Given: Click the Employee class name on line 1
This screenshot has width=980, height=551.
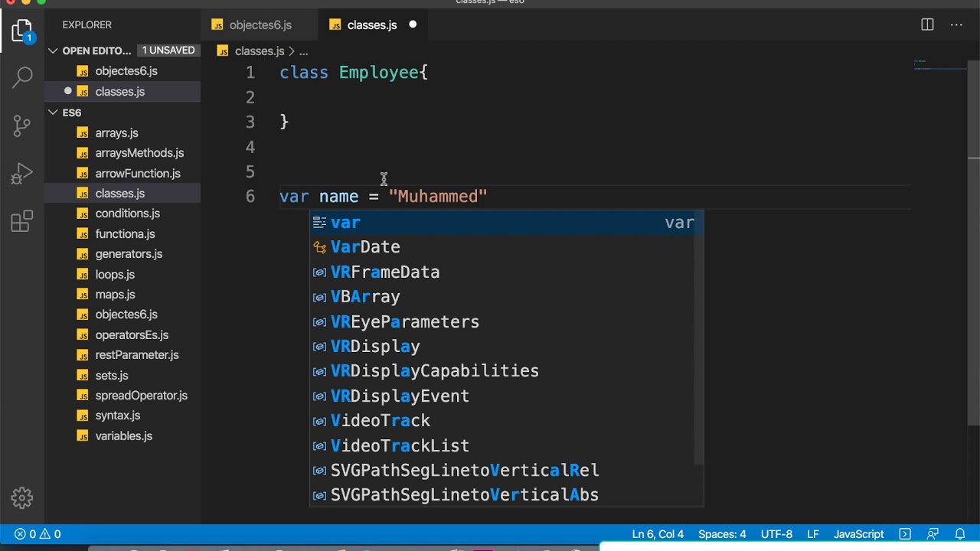Looking at the screenshot, I should click(378, 73).
